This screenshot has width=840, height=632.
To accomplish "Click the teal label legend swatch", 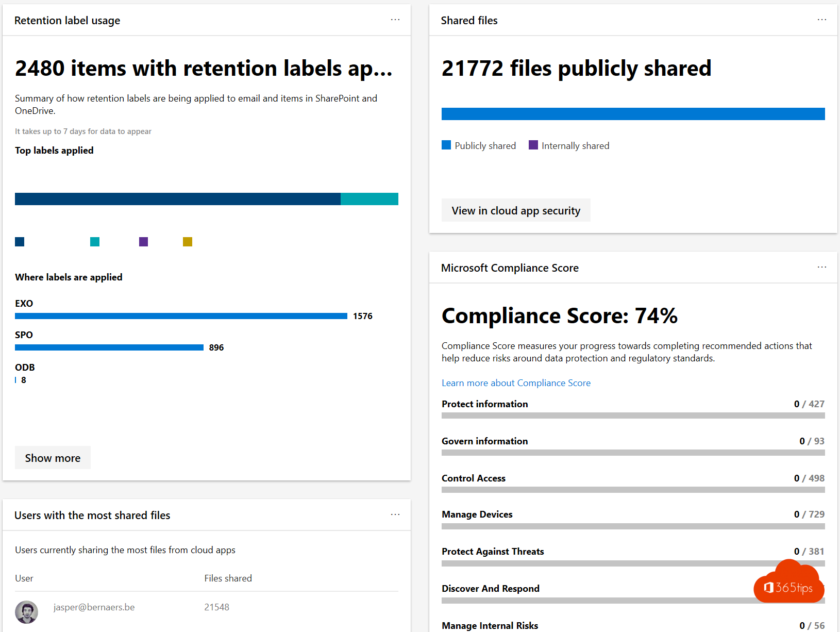I will [x=95, y=242].
